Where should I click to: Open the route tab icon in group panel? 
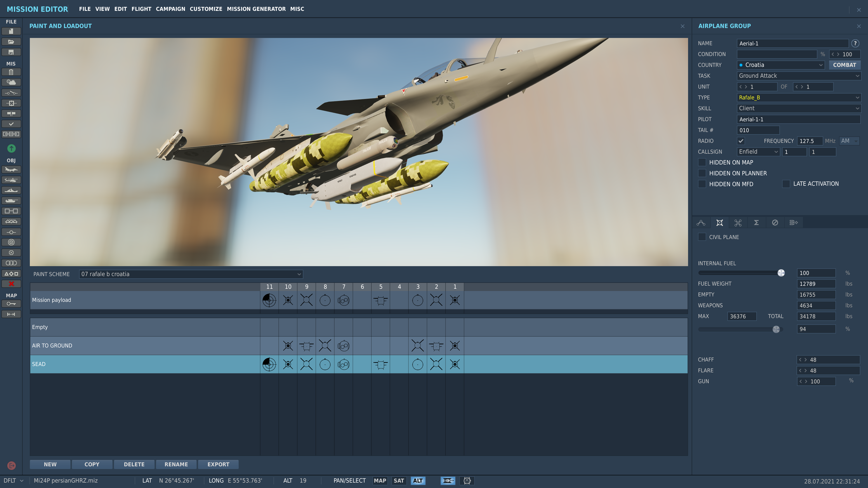click(701, 223)
